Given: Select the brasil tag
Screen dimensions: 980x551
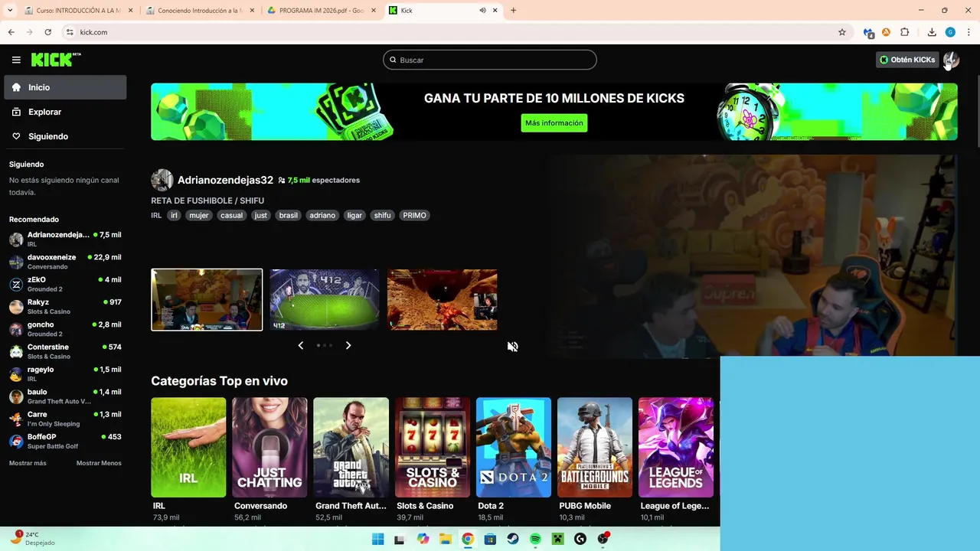Looking at the screenshot, I should point(288,215).
